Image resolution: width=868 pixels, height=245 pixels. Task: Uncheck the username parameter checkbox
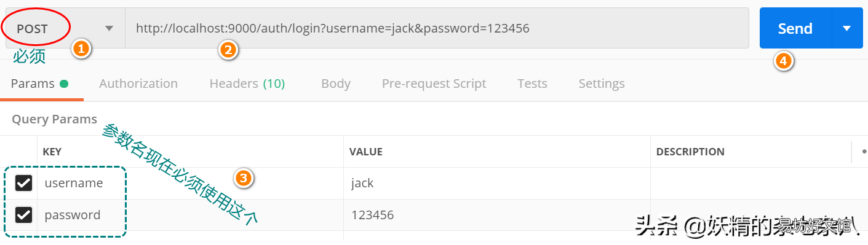point(23,183)
